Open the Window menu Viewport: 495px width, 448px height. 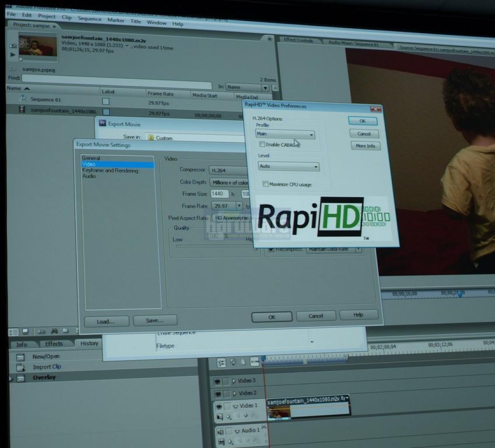click(x=157, y=22)
